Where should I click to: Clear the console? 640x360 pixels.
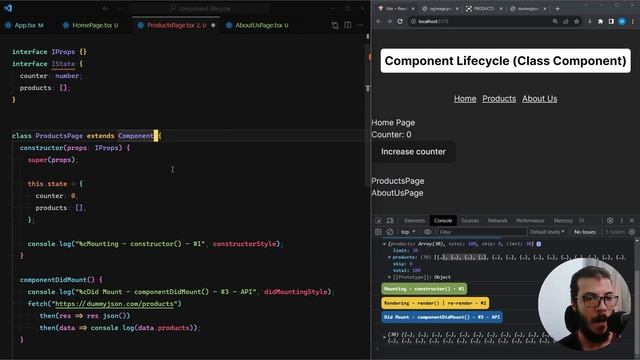click(390, 232)
